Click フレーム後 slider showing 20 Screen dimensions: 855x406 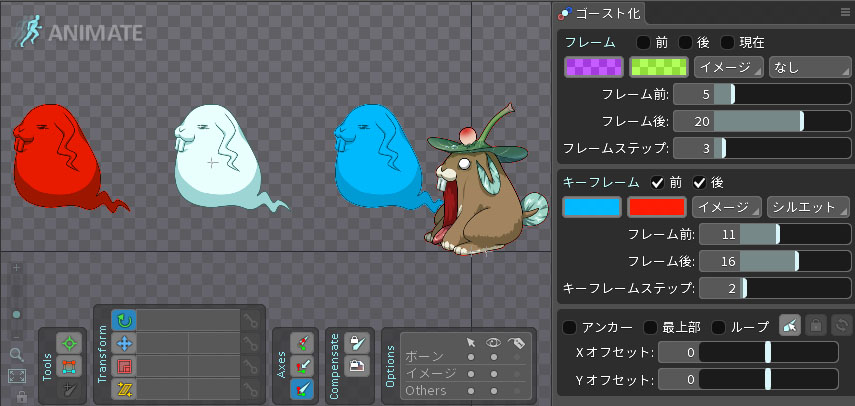tap(762, 121)
